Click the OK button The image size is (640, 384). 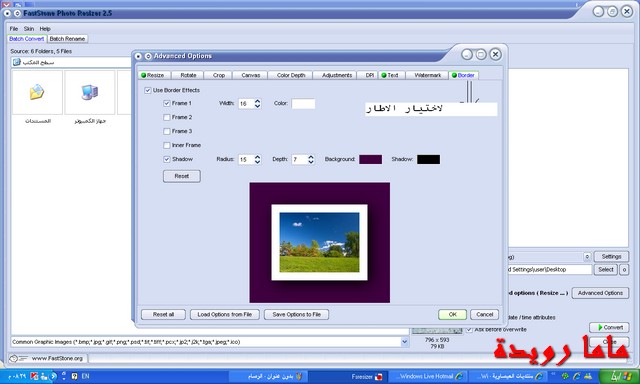452,315
